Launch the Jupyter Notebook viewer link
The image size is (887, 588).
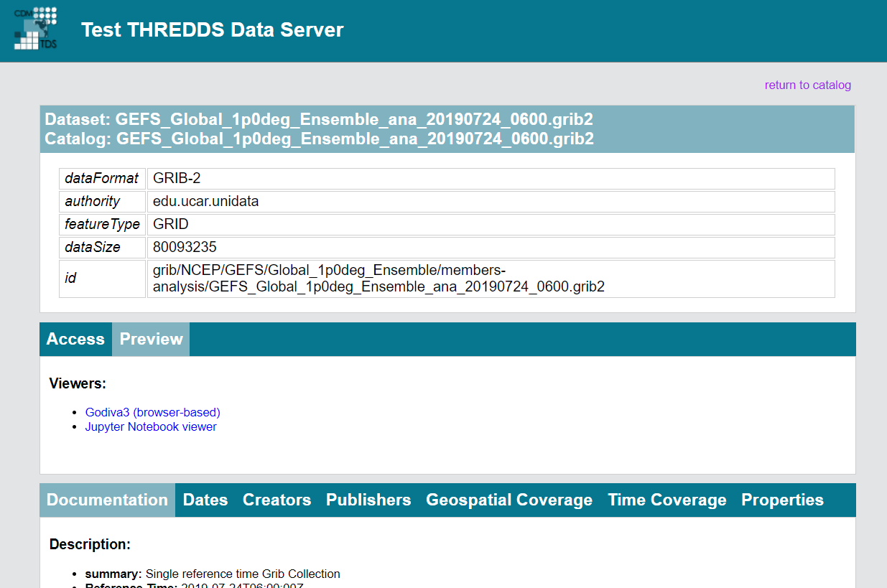pyautogui.click(x=151, y=426)
